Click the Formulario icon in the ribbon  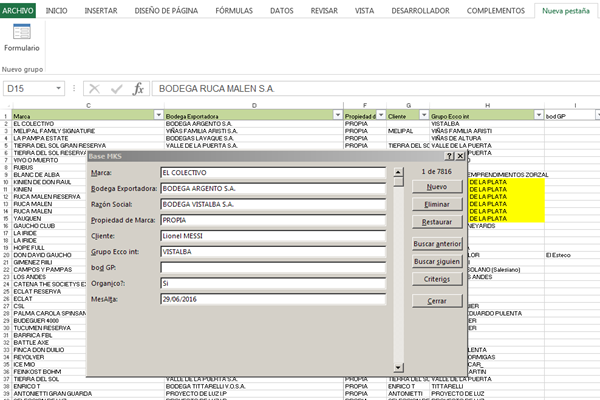click(21, 38)
